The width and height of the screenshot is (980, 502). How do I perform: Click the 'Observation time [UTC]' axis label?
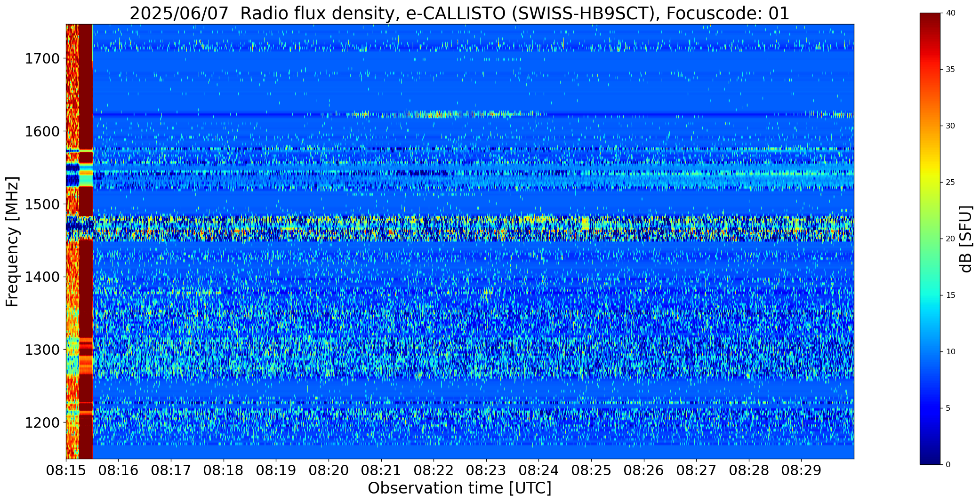(x=459, y=488)
